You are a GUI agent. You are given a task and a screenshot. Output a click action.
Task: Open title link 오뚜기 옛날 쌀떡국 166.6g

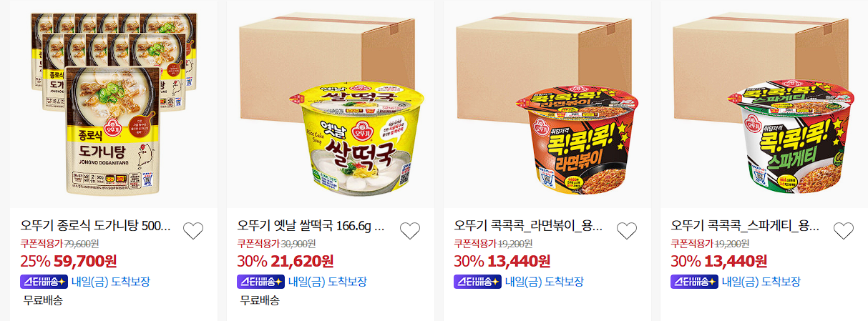coord(312,226)
